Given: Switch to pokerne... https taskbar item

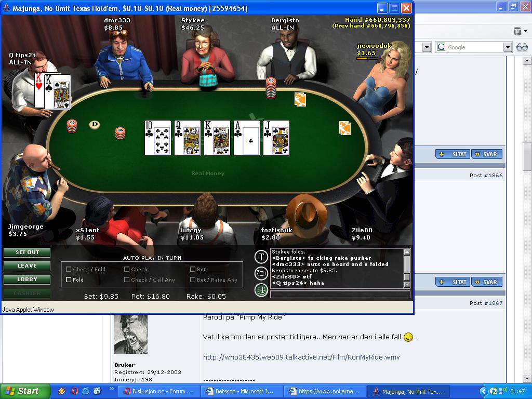Looking at the screenshot, I should click(324, 391).
